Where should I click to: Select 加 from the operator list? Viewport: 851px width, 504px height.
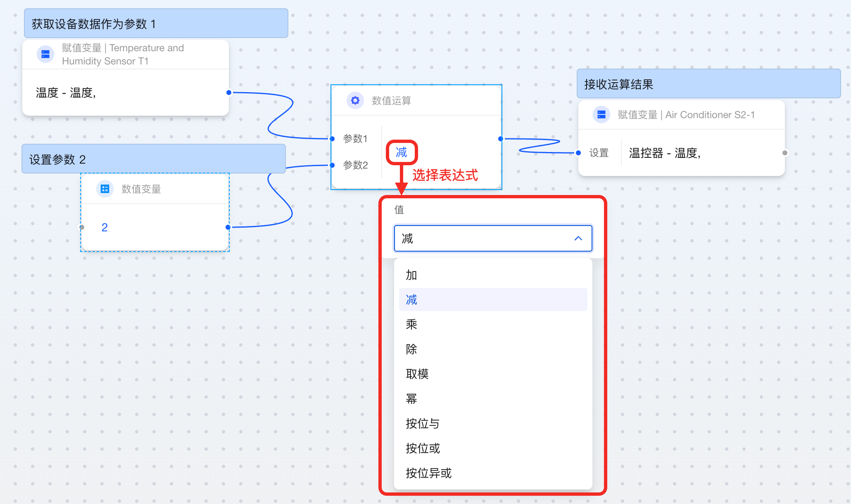[x=411, y=275]
